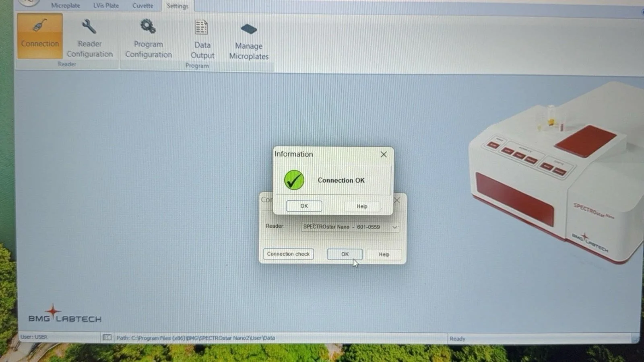This screenshot has width=644, height=362.
Task: Click the User: USER status entry
Action: [34, 337]
